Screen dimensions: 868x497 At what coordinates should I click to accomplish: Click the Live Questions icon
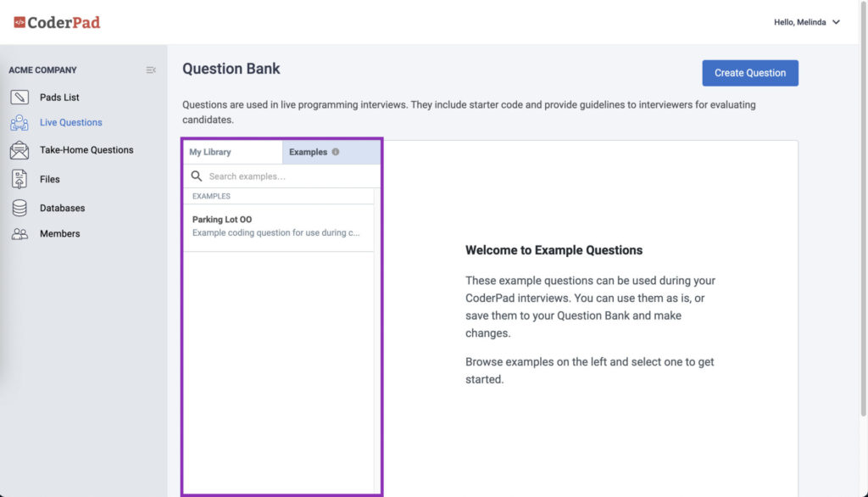tap(19, 122)
